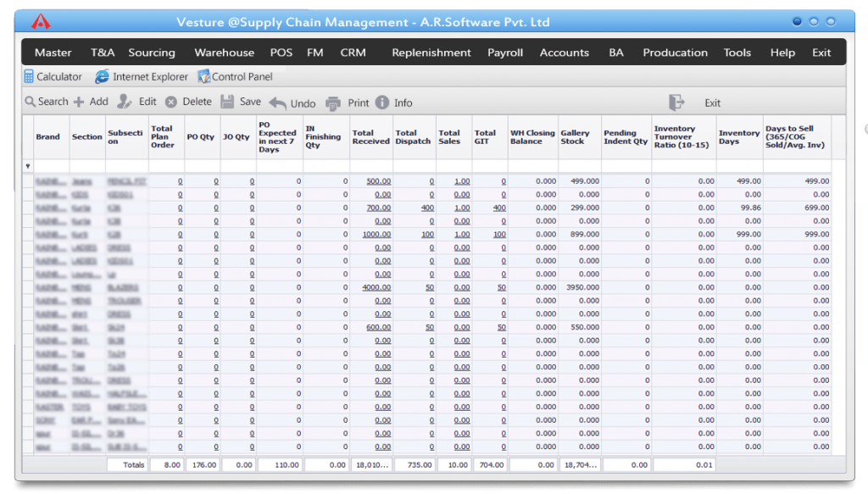Open the Master menu

coord(53,53)
